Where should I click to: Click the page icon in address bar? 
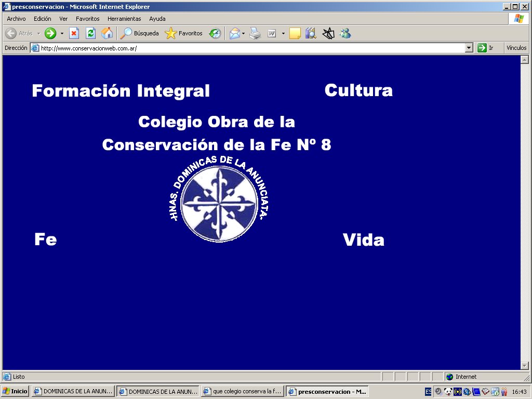pos(35,48)
